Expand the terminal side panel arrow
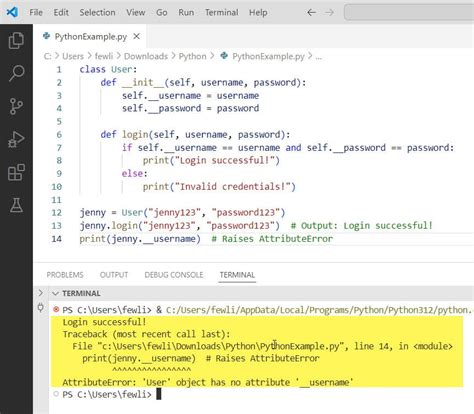Image resolution: width=474 pixels, height=414 pixels. [x=41, y=293]
